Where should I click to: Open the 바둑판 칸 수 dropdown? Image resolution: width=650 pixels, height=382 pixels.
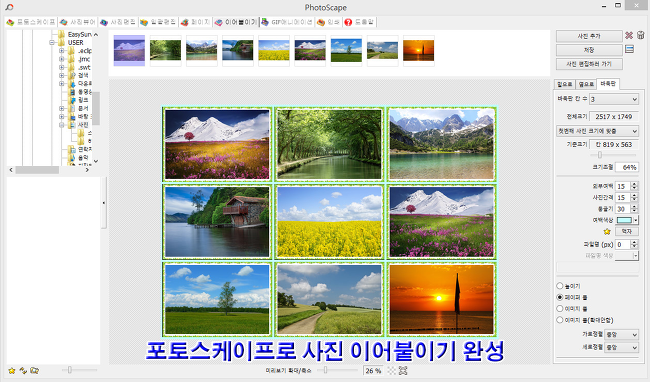click(614, 99)
